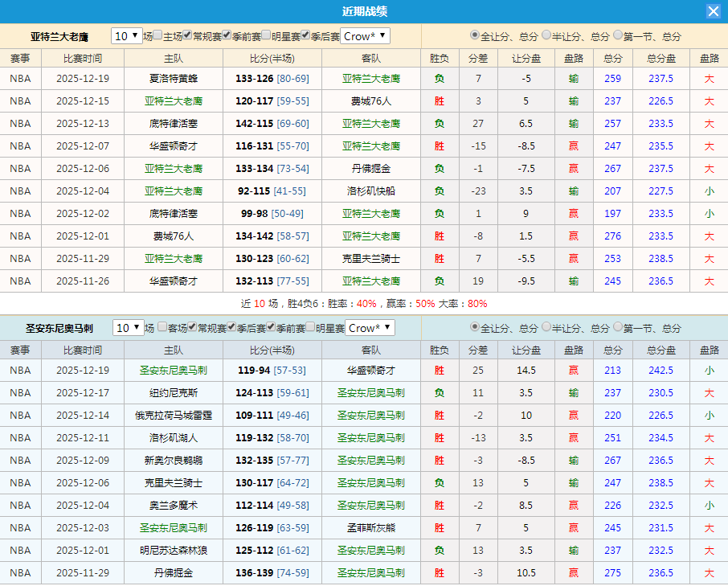Close the 近期战绩 window with X
The image size is (728, 586).
pyautogui.click(x=714, y=10)
